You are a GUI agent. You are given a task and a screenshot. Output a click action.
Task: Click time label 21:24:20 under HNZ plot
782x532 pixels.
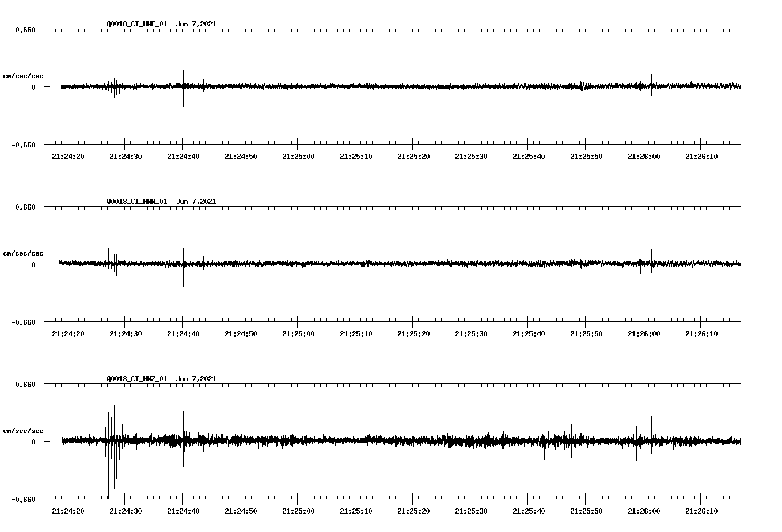coord(68,511)
